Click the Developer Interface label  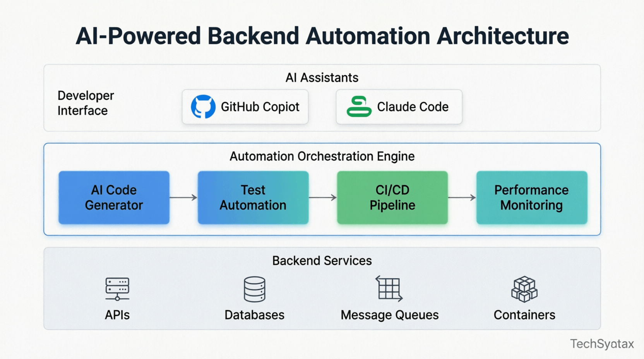[x=85, y=103]
